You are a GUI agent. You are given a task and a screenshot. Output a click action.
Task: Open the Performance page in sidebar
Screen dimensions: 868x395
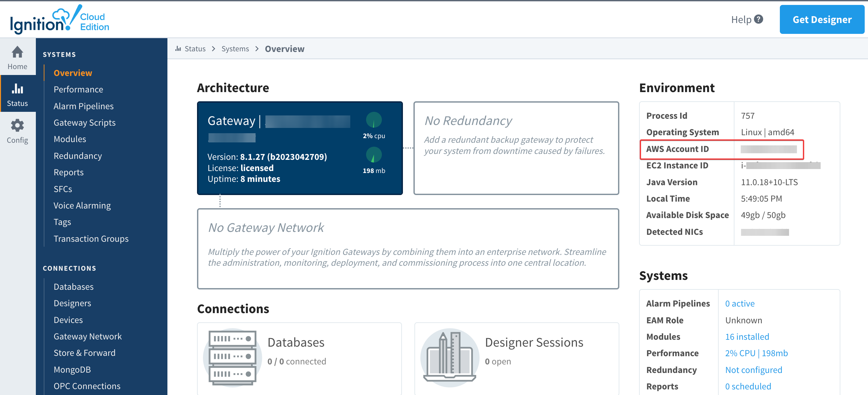click(78, 89)
